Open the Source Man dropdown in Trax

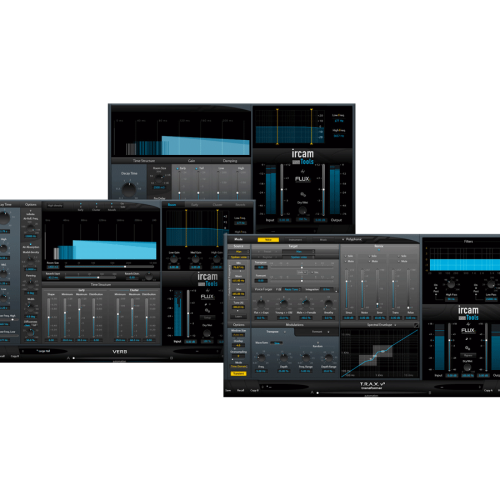coord(239,252)
